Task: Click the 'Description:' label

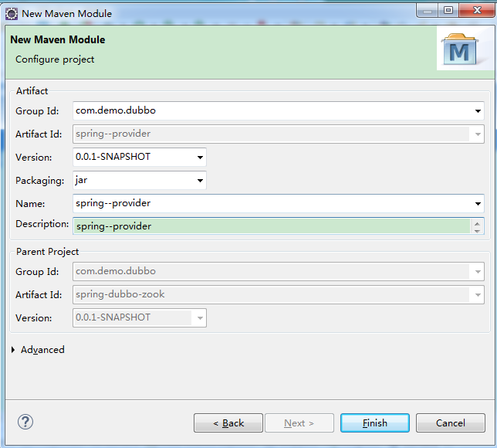Action: tap(42, 224)
